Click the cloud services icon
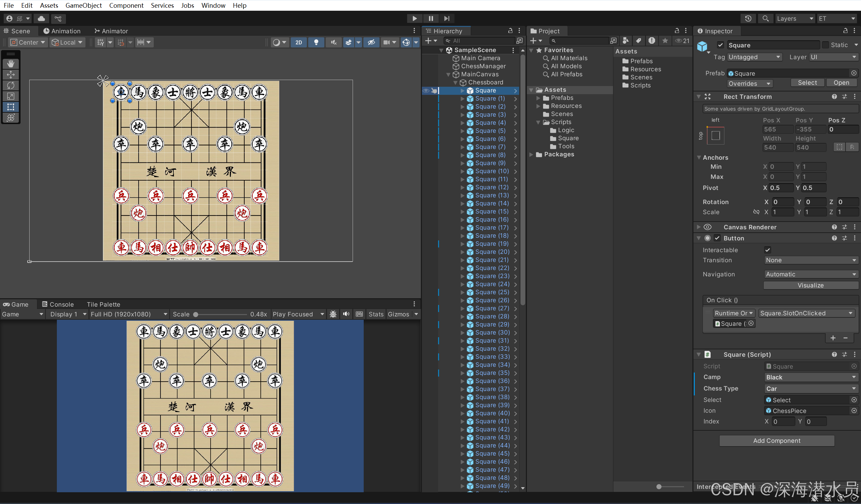The height and width of the screenshot is (504, 861). [x=41, y=18]
